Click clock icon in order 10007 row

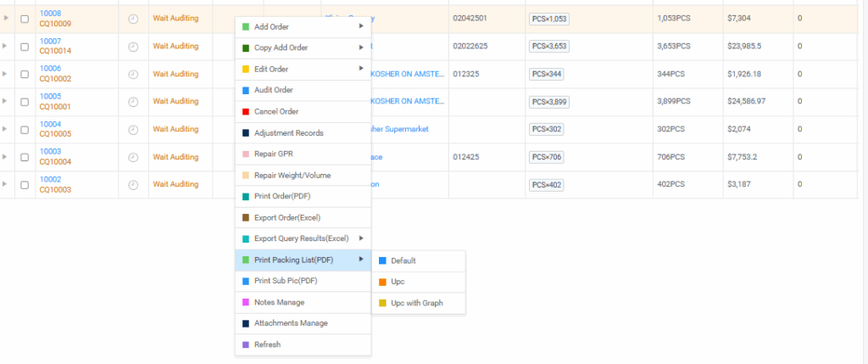[133, 47]
